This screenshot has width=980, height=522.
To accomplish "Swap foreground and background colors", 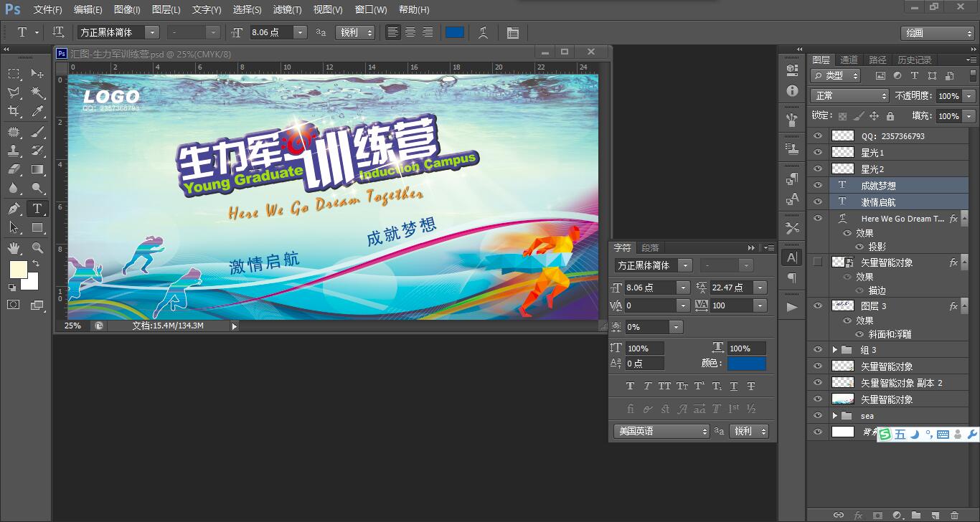I will click(x=35, y=263).
